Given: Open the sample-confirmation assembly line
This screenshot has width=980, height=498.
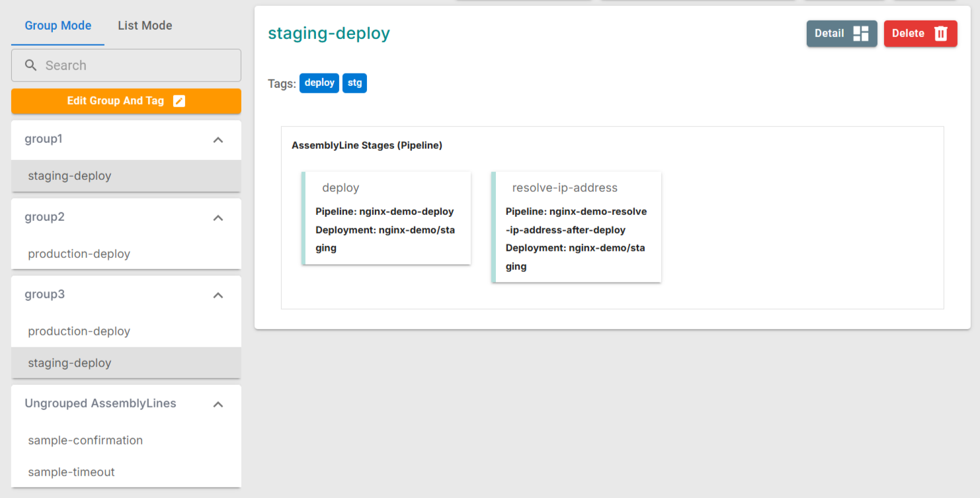Looking at the screenshot, I should (x=85, y=440).
